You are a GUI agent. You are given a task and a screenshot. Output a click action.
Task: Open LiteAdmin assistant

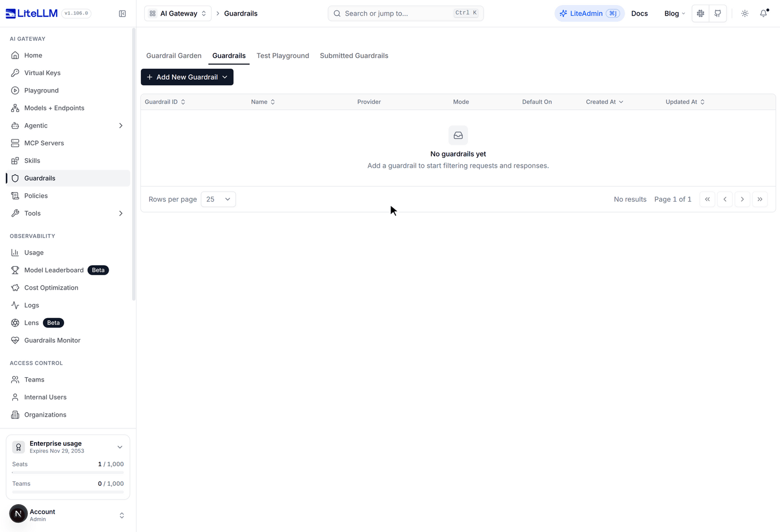point(589,13)
